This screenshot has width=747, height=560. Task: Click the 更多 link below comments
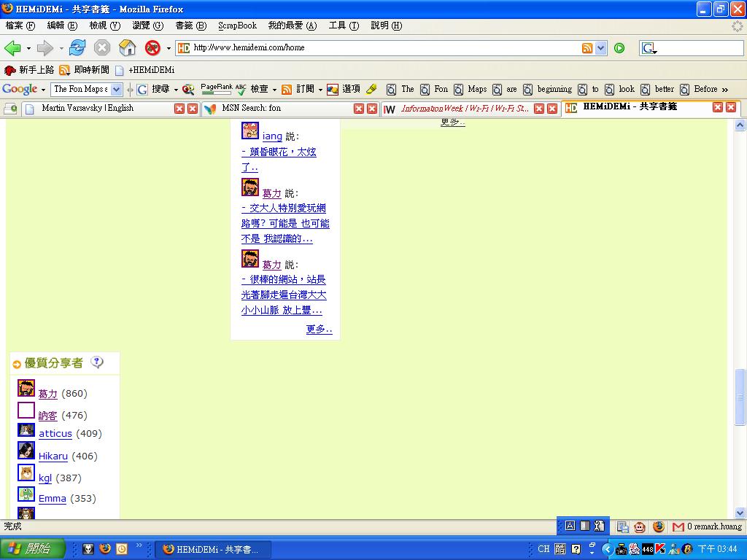point(319,329)
